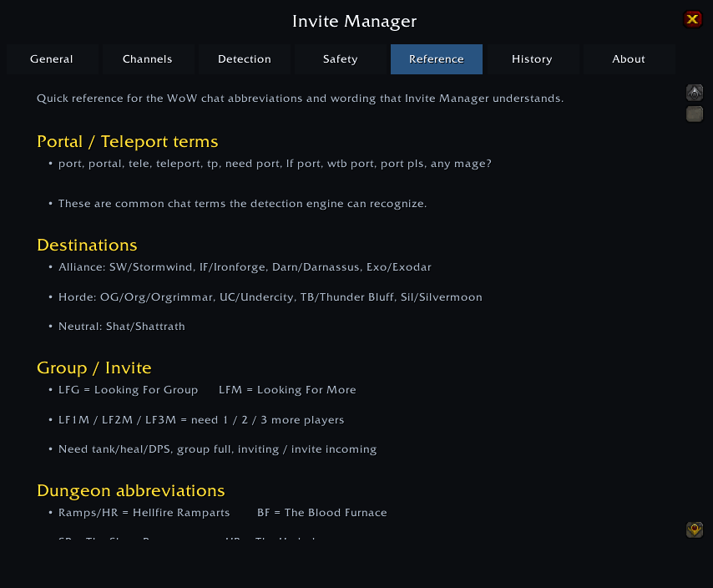
Task: Click 'Ramps/HR = Hellfire Ramparts' text
Action: click(144, 513)
